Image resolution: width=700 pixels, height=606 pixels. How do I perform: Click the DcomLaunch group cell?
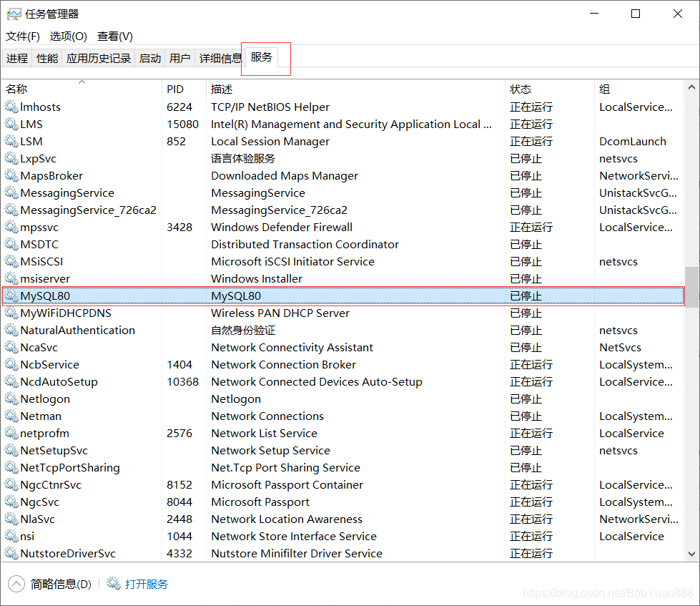coord(633,142)
